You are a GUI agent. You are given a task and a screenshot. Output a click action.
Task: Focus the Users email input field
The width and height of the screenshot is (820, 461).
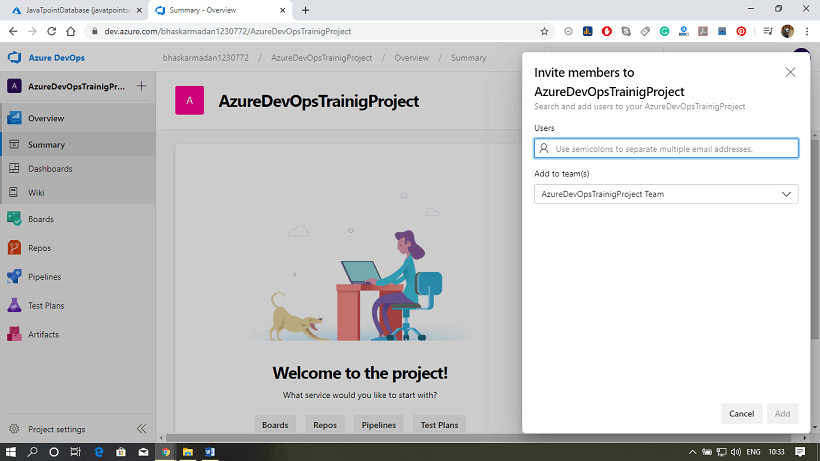(x=666, y=148)
